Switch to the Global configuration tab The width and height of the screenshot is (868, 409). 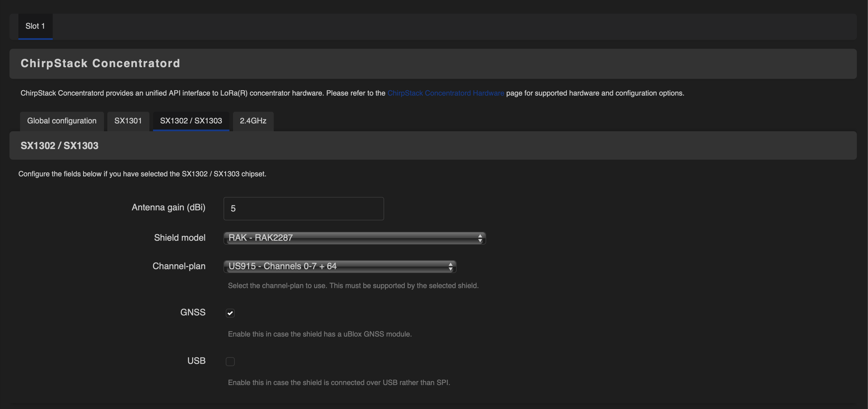62,121
